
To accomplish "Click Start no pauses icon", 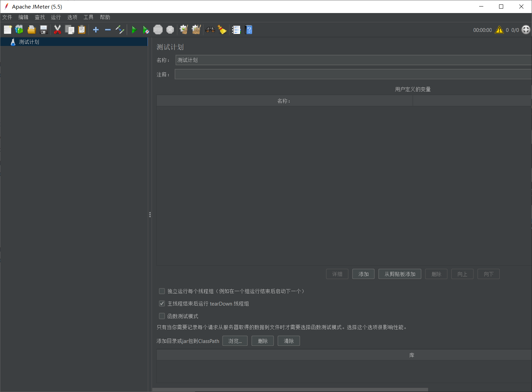I will 146,30.
